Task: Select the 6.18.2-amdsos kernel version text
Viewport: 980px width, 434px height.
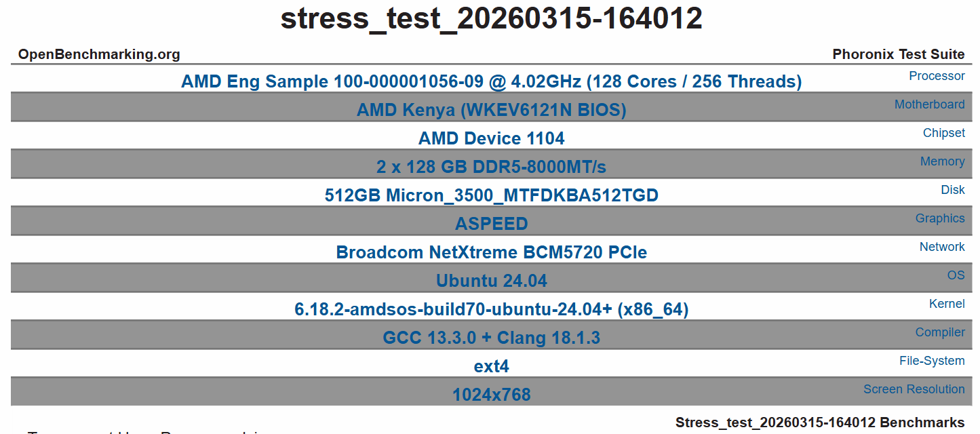Action: pyautogui.click(x=492, y=309)
